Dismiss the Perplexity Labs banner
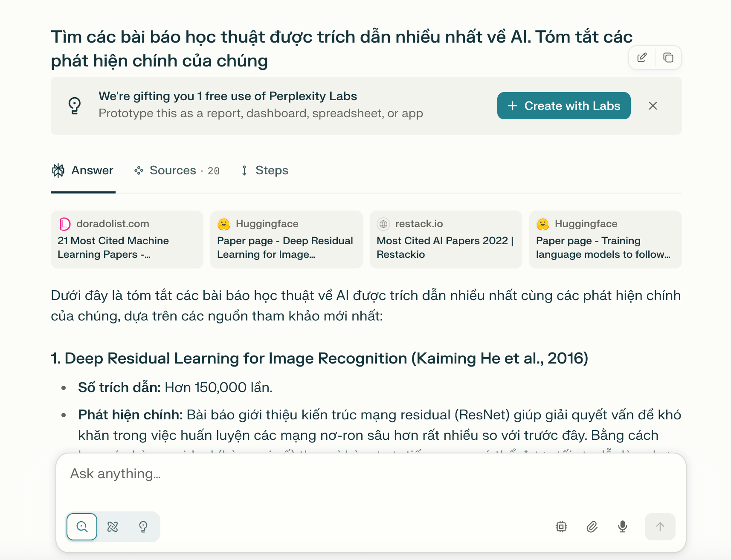This screenshot has width=731, height=560. pos(653,106)
